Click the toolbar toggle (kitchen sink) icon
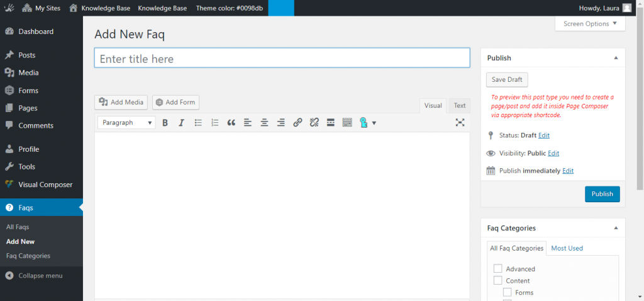 point(347,123)
